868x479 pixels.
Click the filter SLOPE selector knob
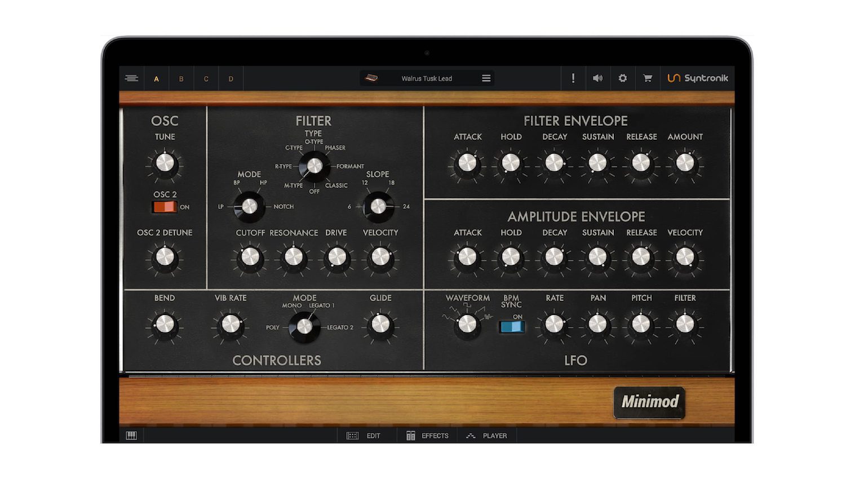pyautogui.click(x=378, y=207)
